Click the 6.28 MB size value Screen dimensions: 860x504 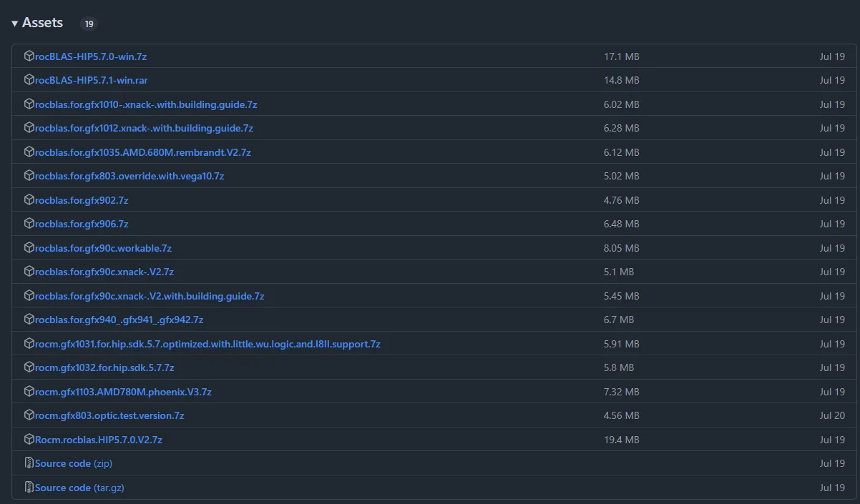click(622, 128)
